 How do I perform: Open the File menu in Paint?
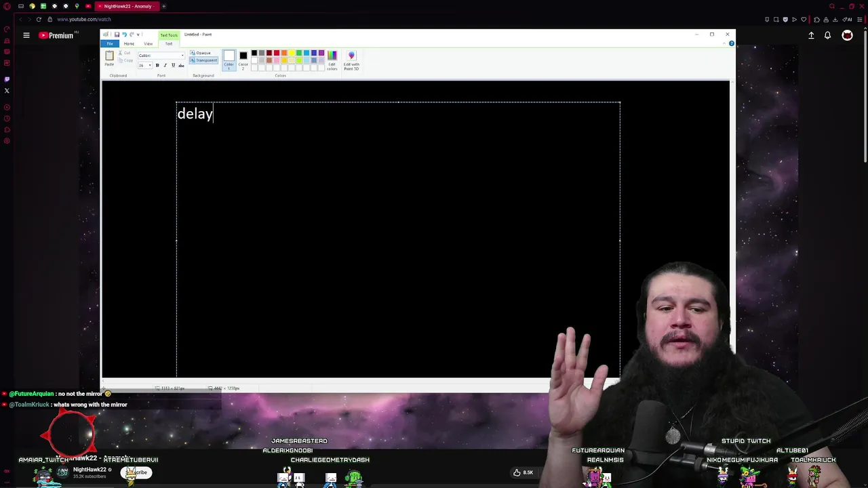tap(110, 43)
